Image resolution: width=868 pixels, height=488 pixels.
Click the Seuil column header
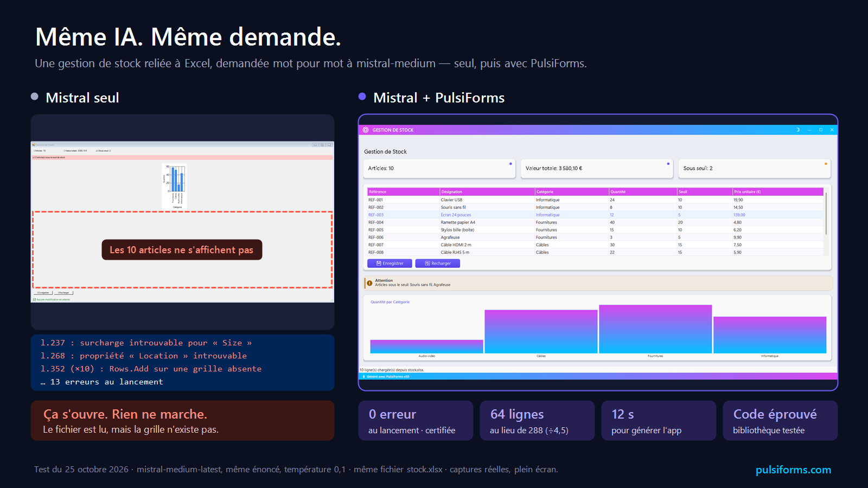(705, 191)
